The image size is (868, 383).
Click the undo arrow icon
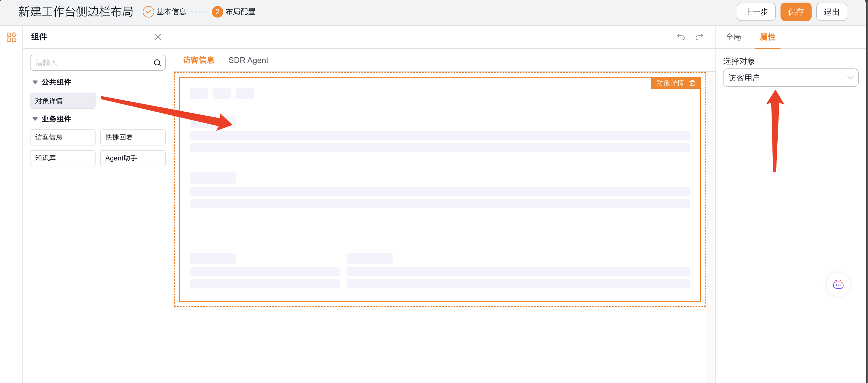(x=681, y=37)
